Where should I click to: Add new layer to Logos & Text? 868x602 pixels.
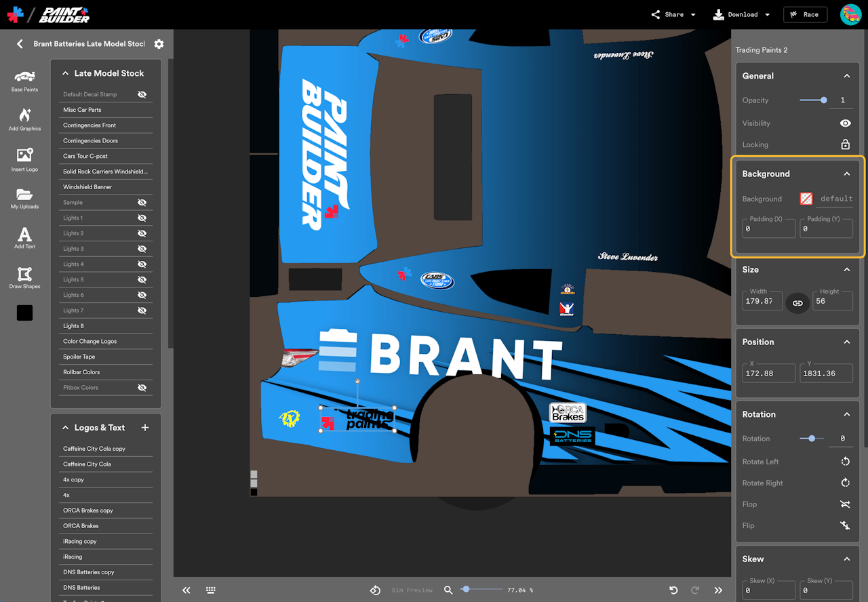point(144,428)
